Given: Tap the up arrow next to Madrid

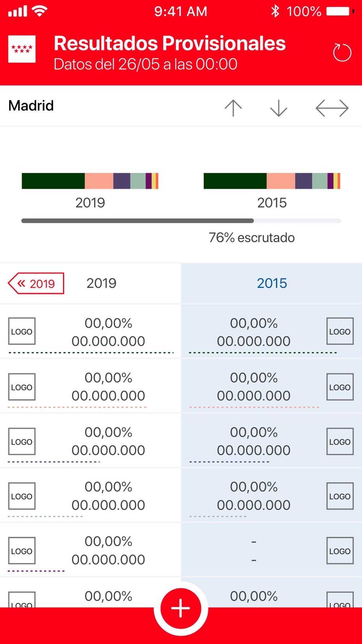Looking at the screenshot, I should 233,108.
